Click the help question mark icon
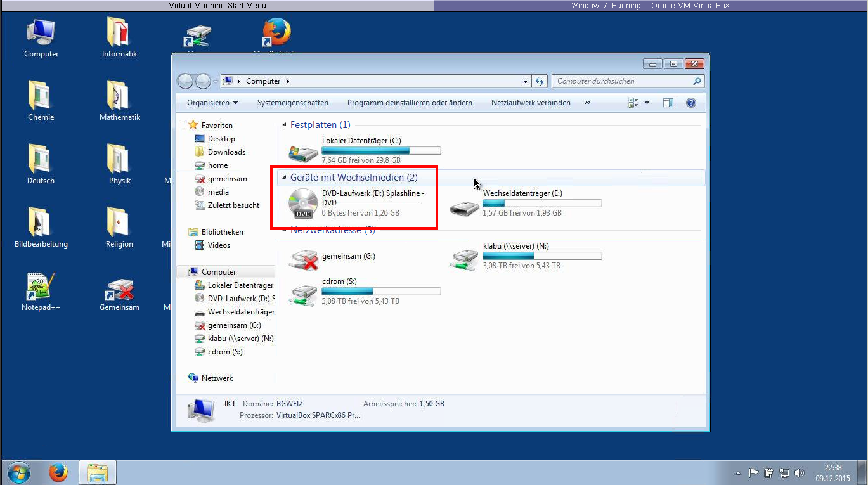The image size is (868, 485). click(x=691, y=103)
